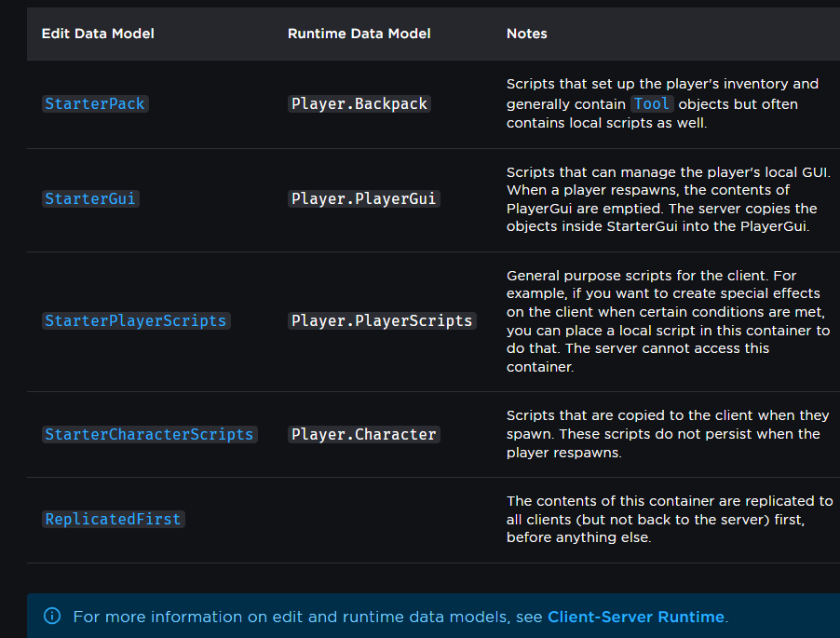Click the Tool code link in the notes

point(651,103)
